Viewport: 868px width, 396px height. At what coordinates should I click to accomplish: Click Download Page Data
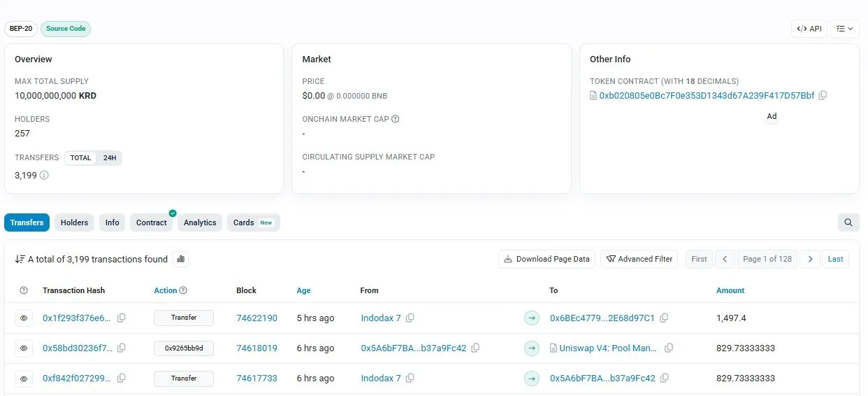click(547, 259)
